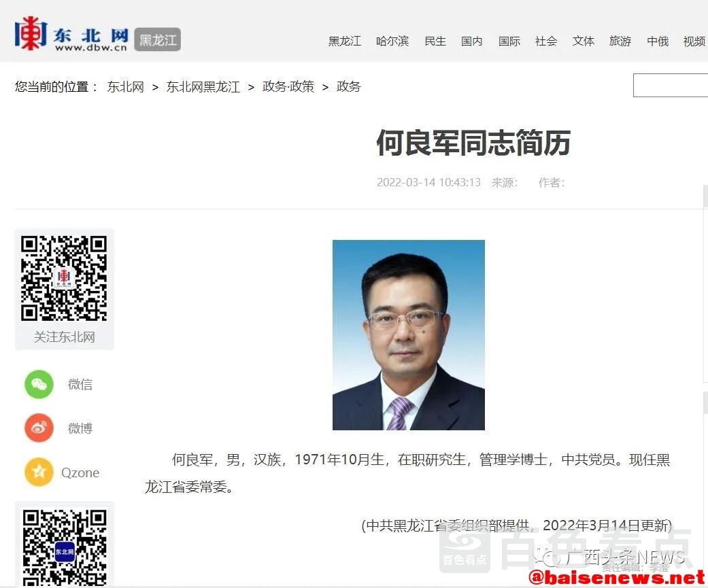708x588 pixels.
Task: Click the gray 黑龙江 badge beside logo
Action: (x=158, y=40)
